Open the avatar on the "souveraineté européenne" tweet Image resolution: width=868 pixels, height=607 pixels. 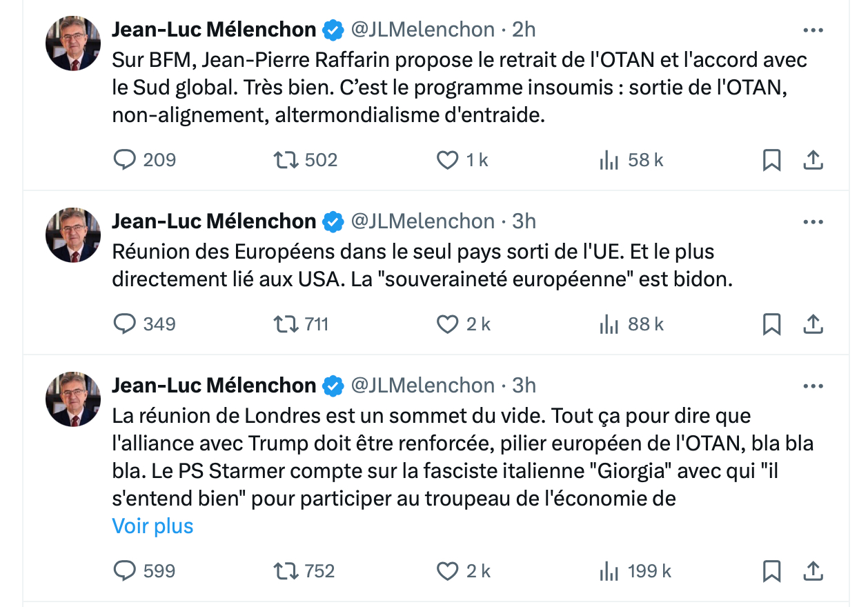pyautogui.click(x=73, y=235)
